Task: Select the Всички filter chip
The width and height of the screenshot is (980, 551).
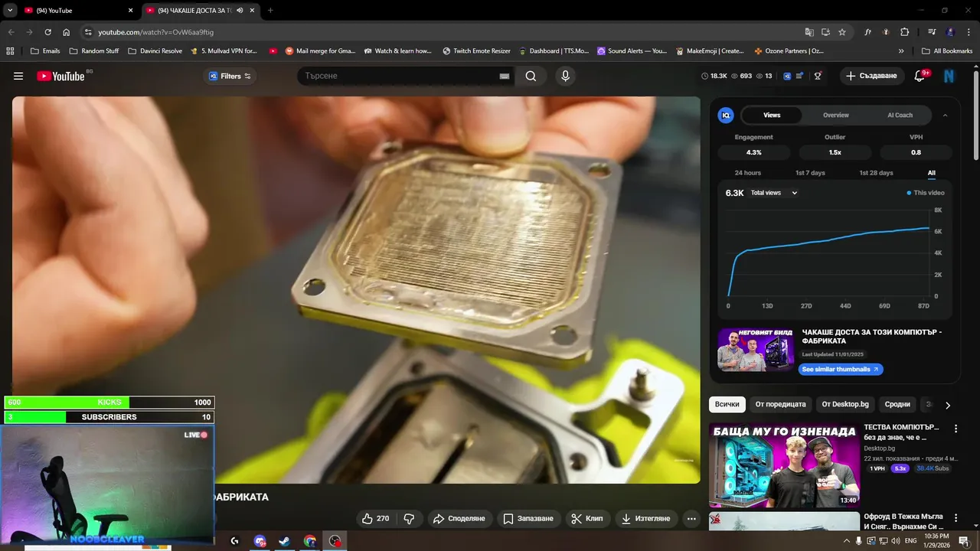Action: (727, 404)
